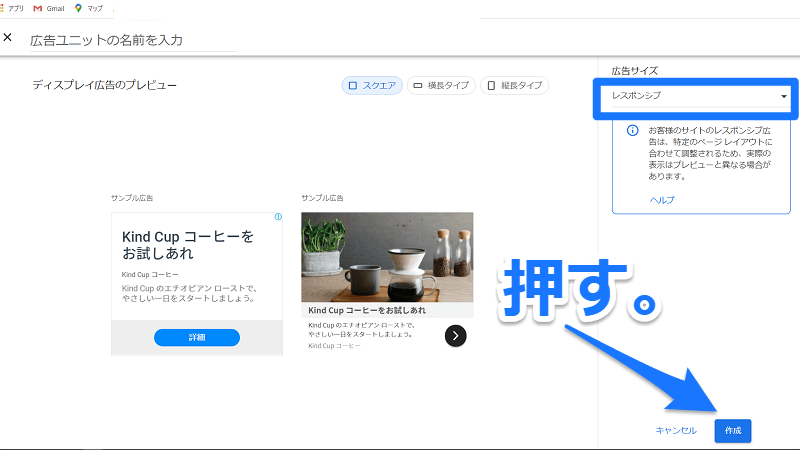Switch preview to 縦長タイプ
Screen dimensions: 800x450
514,86
